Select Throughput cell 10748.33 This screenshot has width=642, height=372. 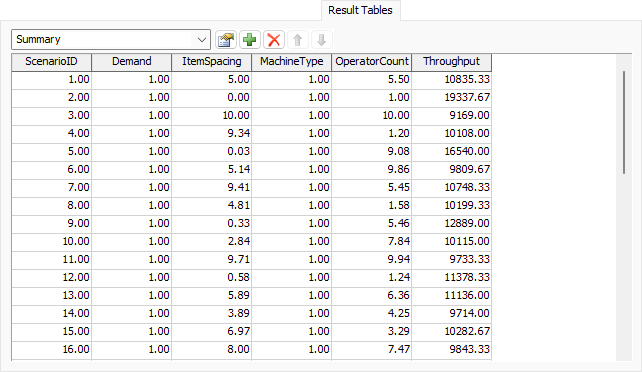pyautogui.click(x=452, y=187)
